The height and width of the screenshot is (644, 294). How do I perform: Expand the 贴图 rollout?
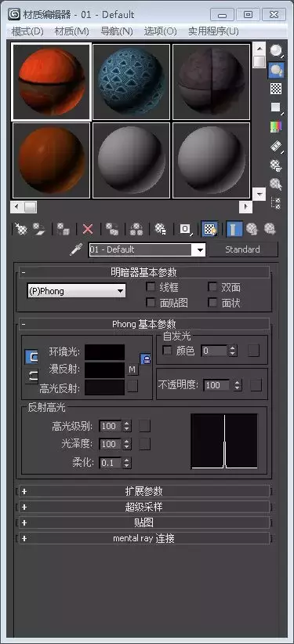click(144, 522)
